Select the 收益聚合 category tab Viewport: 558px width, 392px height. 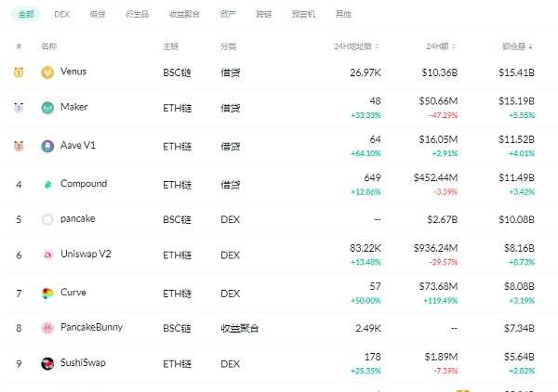184,14
